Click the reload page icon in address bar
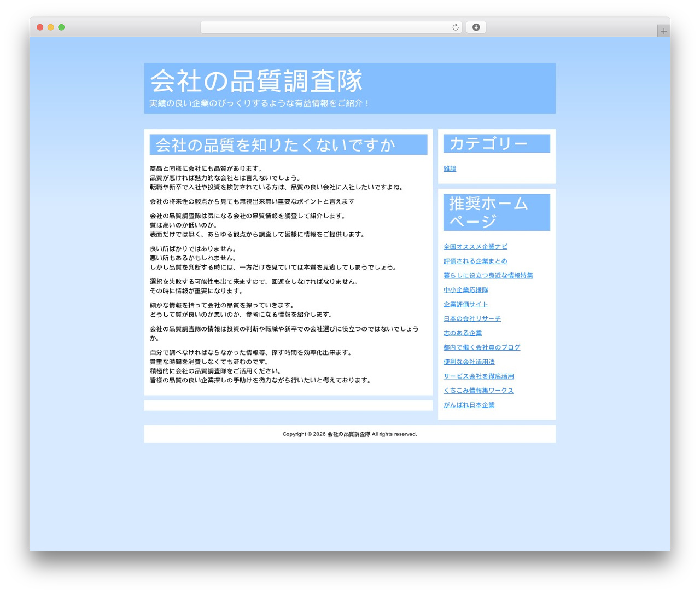 click(x=455, y=27)
